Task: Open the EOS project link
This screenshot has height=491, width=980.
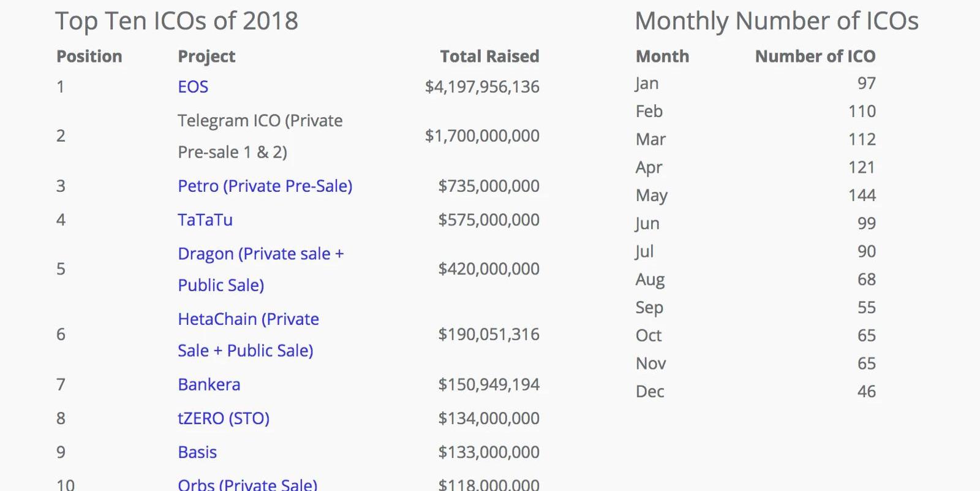Action: pos(193,87)
